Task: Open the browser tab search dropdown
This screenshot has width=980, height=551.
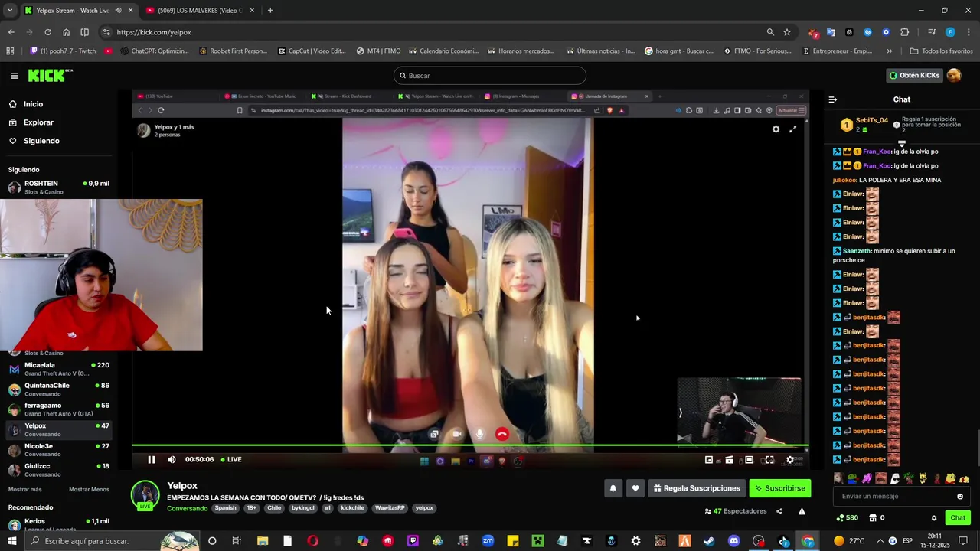Action: click(x=10, y=11)
